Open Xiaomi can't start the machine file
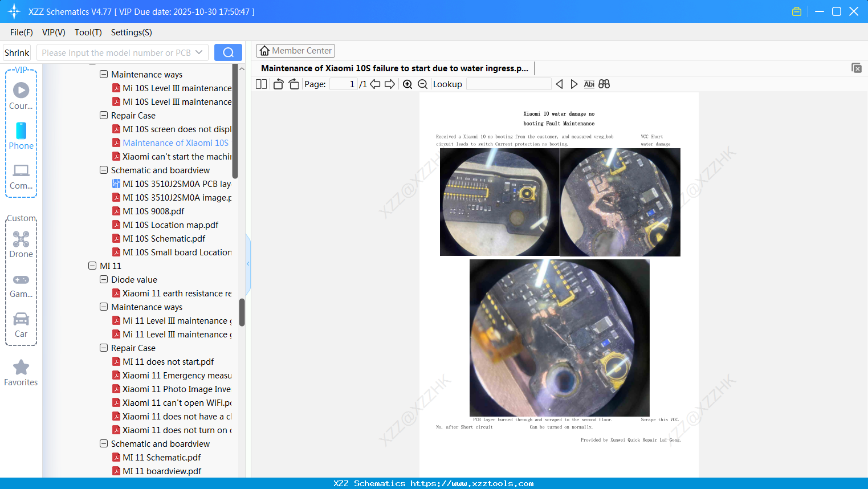This screenshot has height=489, width=868. click(x=172, y=157)
